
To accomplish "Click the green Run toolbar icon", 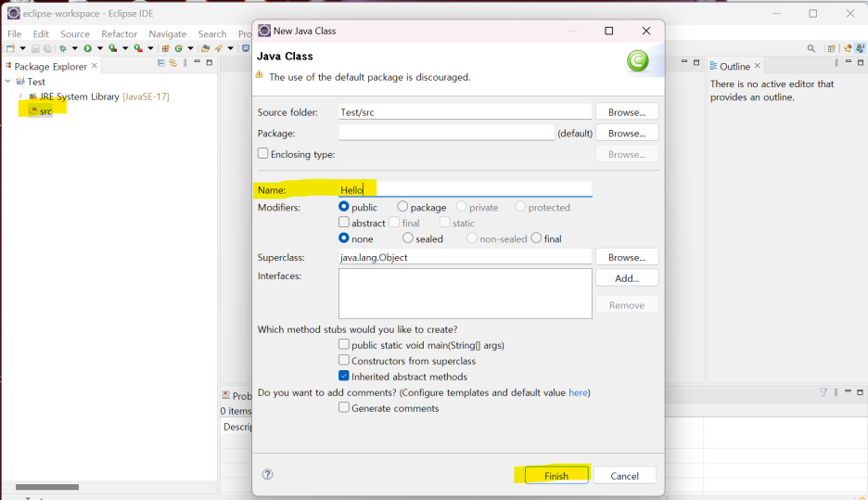I will point(87,48).
